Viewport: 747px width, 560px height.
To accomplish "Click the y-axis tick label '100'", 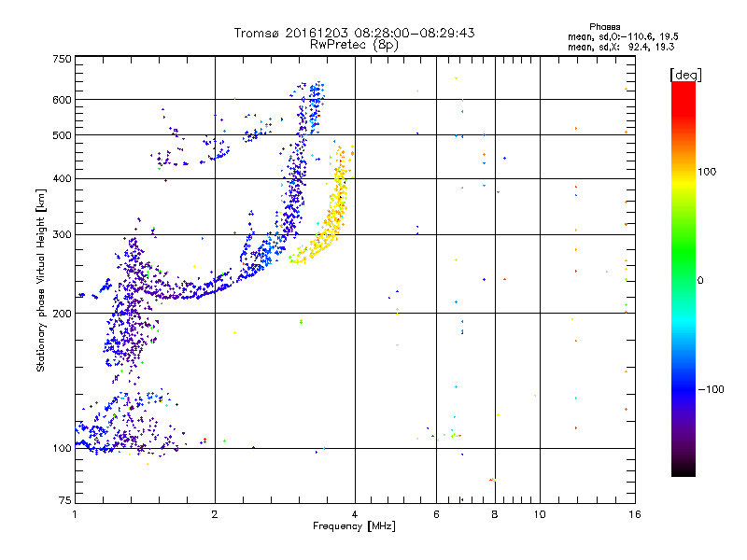I will pos(62,448).
